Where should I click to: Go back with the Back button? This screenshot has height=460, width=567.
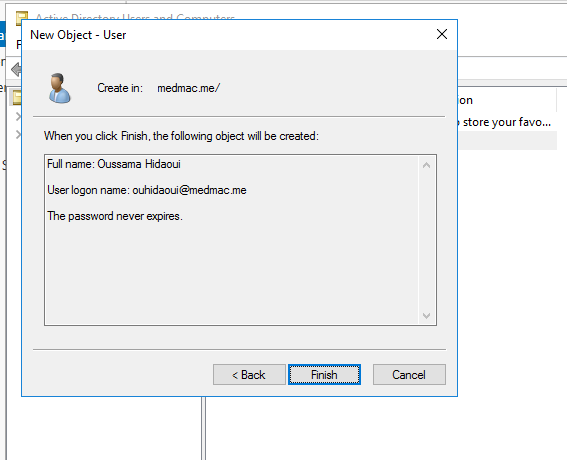click(x=249, y=375)
